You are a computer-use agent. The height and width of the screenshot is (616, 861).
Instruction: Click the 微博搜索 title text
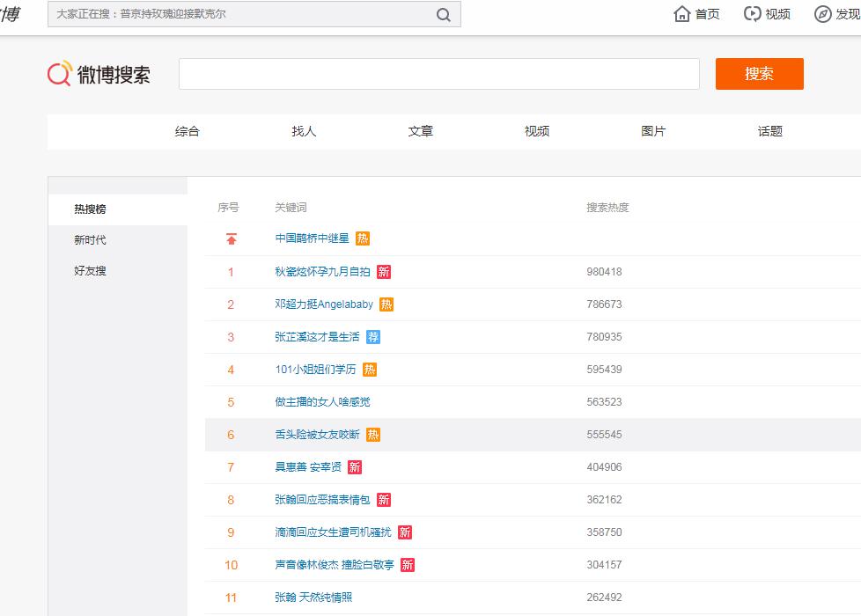point(114,74)
